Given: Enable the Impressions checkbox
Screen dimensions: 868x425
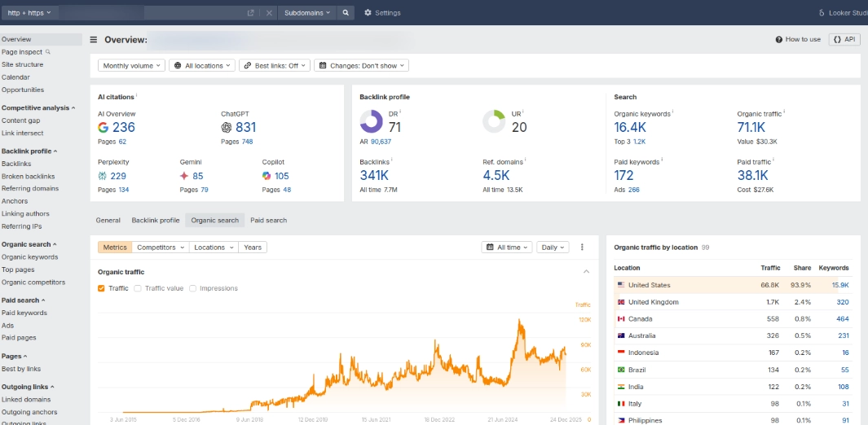Looking at the screenshot, I should click(x=193, y=288).
